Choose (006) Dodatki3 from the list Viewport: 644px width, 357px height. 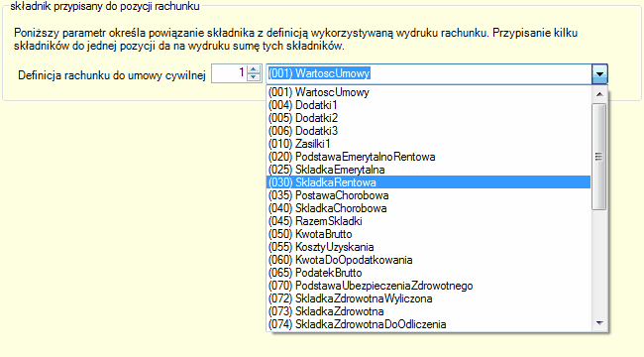(428, 131)
